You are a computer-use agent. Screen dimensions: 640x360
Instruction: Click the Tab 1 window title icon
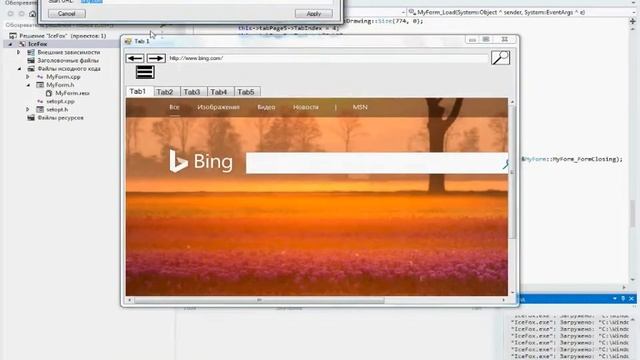[128, 41]
